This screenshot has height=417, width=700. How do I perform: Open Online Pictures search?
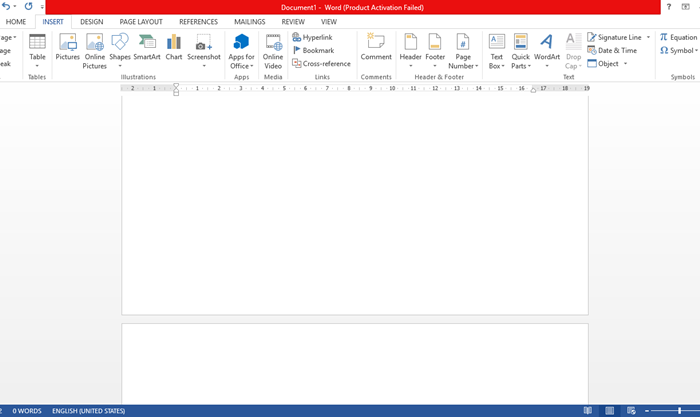95,51
